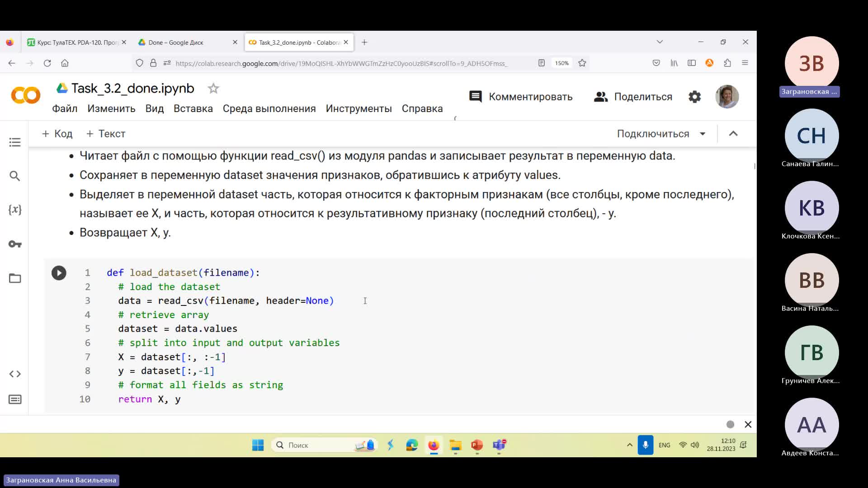This screenshot has height=488, width=868.
Task: List all tabs dropdown arrow
Action: pyautogui.click(x=660, y=42)
